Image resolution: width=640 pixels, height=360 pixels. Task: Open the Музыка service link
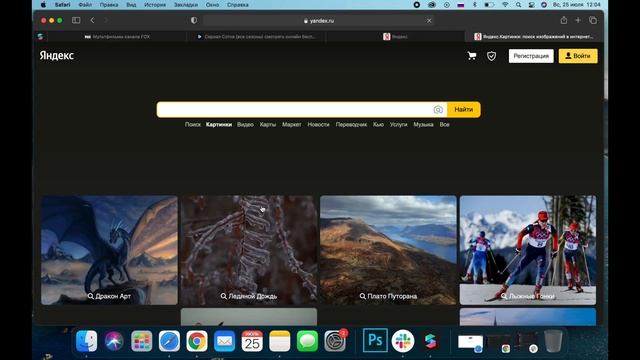[423, 124]
